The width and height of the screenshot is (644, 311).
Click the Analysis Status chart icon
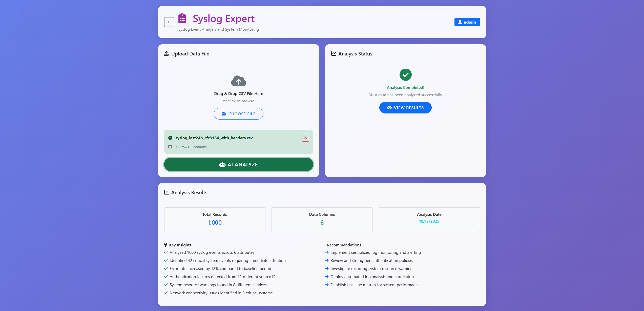334,54
